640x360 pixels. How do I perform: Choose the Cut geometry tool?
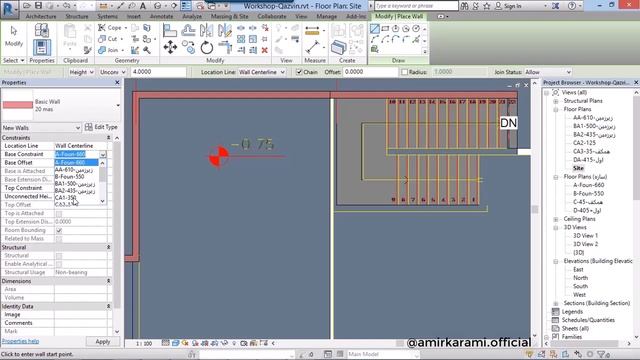click(x=109, y=39)
